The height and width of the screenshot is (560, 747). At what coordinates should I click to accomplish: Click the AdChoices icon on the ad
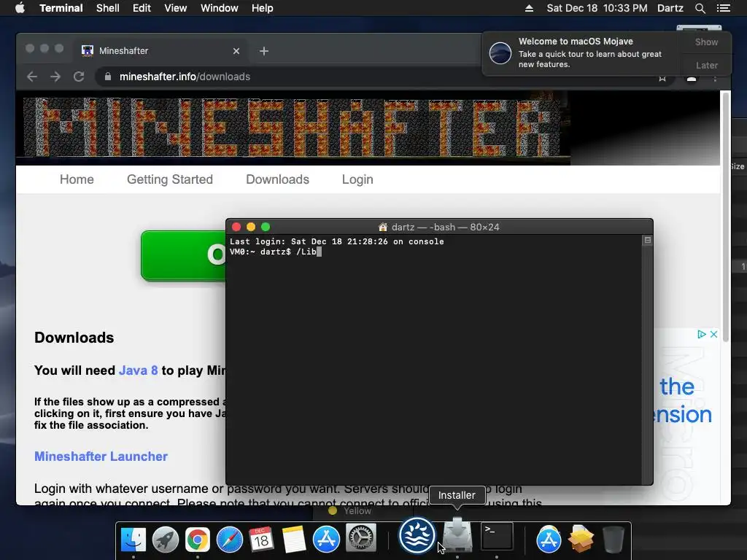(702, 334)
